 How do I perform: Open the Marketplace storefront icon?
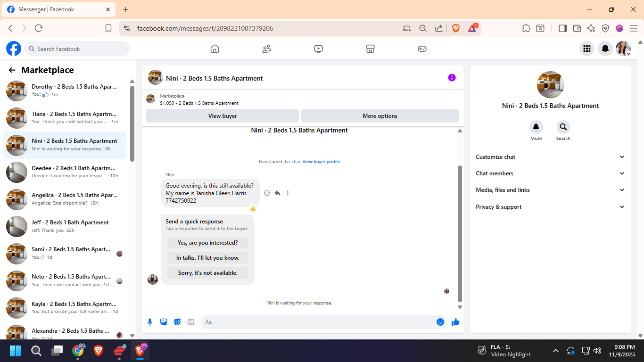coord(370,49)
